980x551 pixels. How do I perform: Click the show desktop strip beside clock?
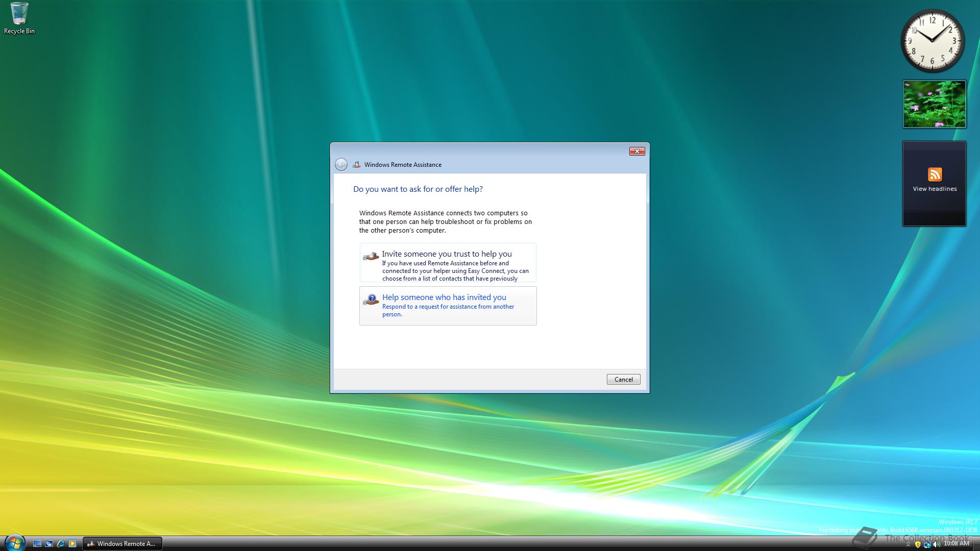[976, 544]
